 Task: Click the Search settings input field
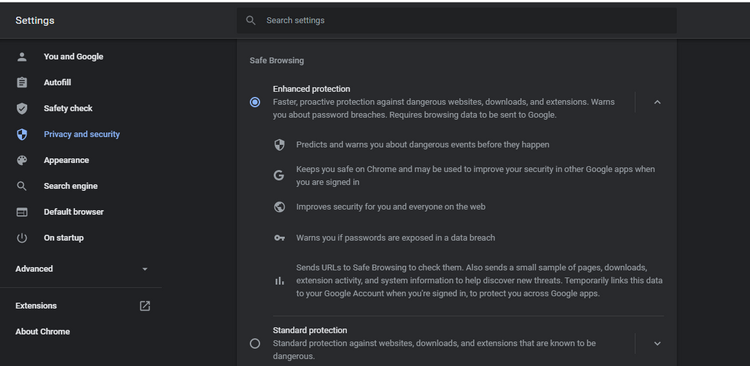pyautogui.click(x=456, y=20)
